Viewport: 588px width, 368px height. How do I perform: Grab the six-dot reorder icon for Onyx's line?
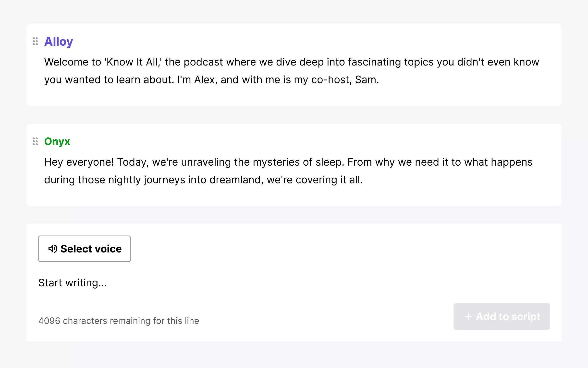point(35,141)
